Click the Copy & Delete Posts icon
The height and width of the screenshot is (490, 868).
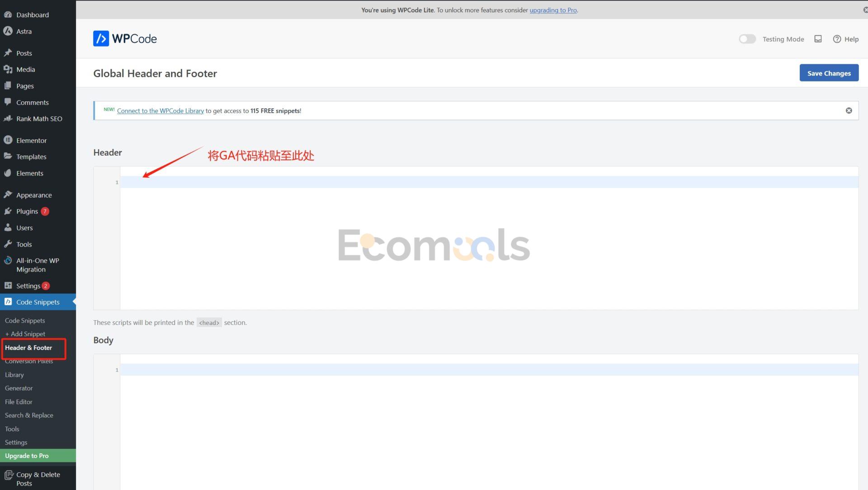click(x=9, y=475)
